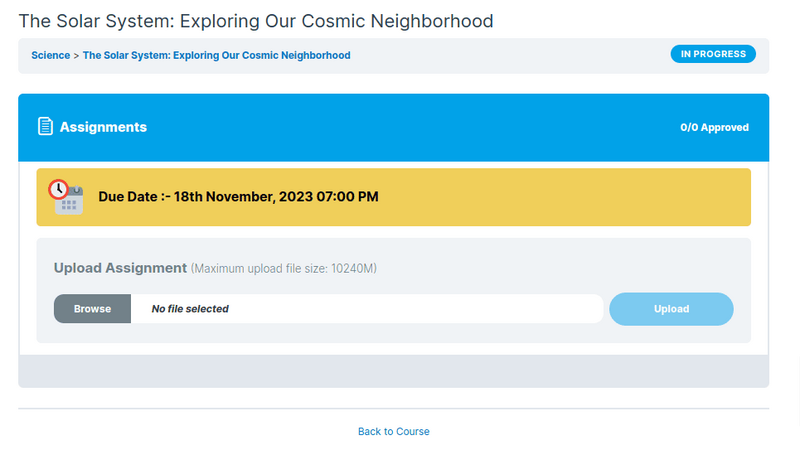Select the Assignments header title
This screenshot has height=450, width=800.
(103, 127)
